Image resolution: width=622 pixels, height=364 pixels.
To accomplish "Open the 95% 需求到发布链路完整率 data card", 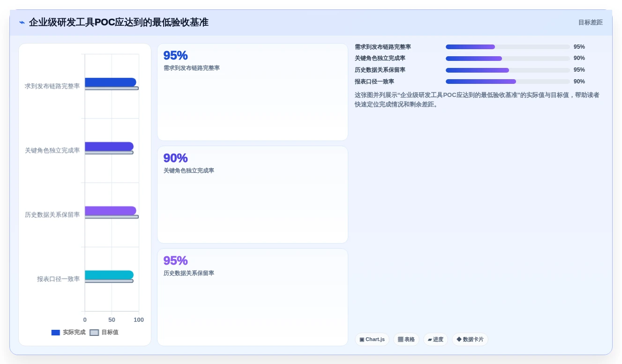I will pyautogui.click(x=253, y=92).
